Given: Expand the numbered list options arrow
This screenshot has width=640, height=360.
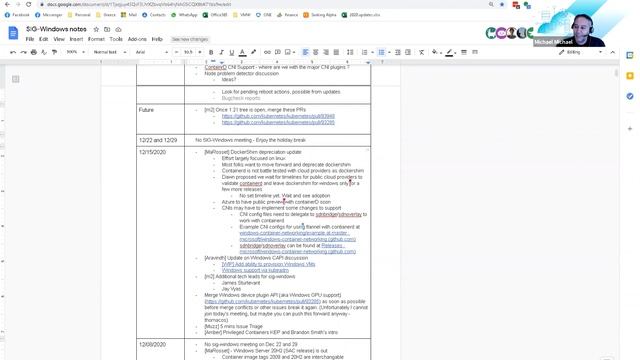Looking at the screenshot, I should point(372,52).
